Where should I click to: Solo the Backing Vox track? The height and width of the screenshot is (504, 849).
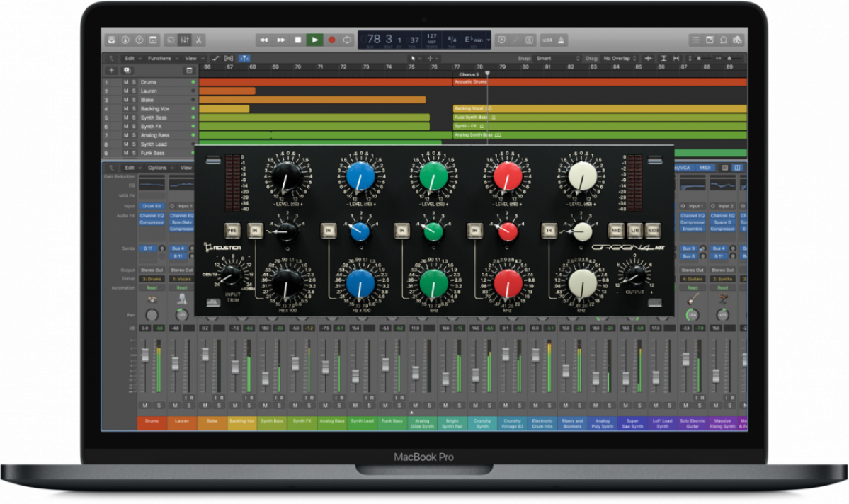(x=133, y=109)
